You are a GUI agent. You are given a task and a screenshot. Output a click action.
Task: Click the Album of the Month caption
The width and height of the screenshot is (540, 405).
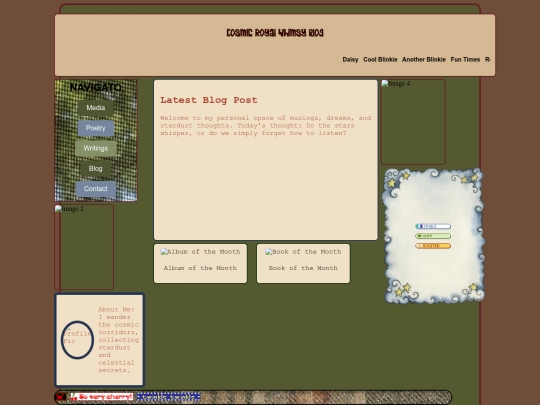(200, 268)
